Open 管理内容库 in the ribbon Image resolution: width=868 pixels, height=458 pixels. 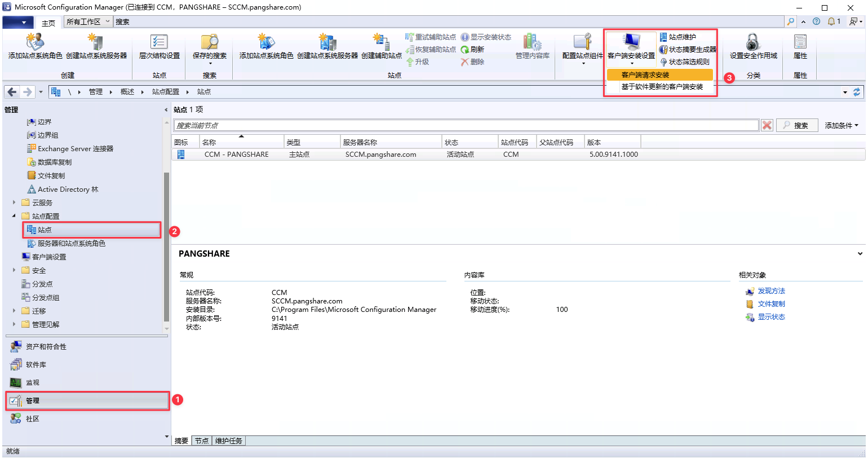click(x=532, y=46)
